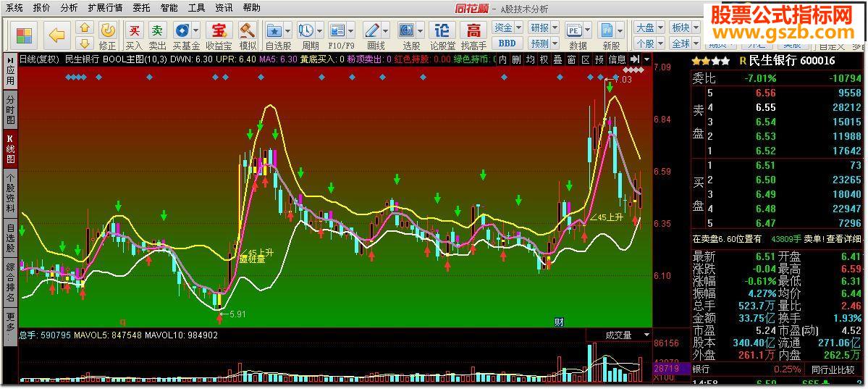868x389 pixels.
Task: Click the yellow down arrow button
Action: point(84,43)
